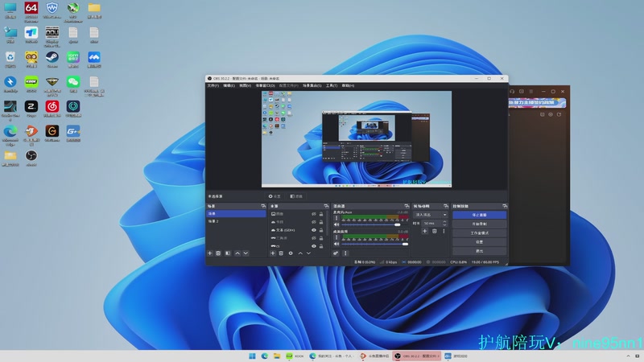Move the selected scene up
This screenshot has height=362, width=644.
(237, 253)
